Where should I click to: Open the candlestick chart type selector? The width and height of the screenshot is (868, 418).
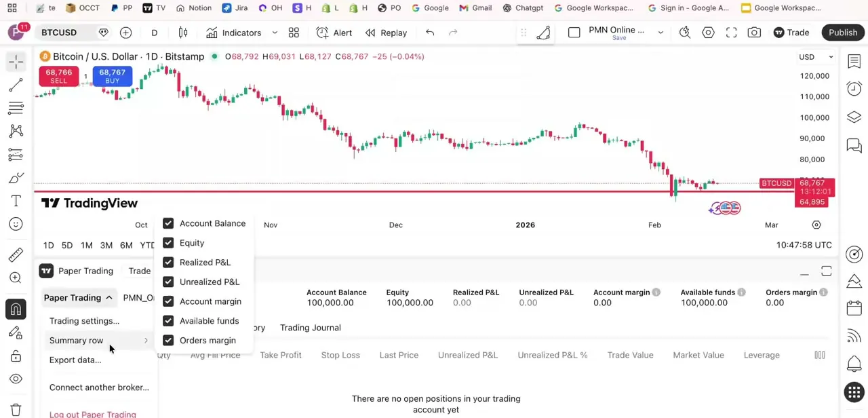click(183, 33)
